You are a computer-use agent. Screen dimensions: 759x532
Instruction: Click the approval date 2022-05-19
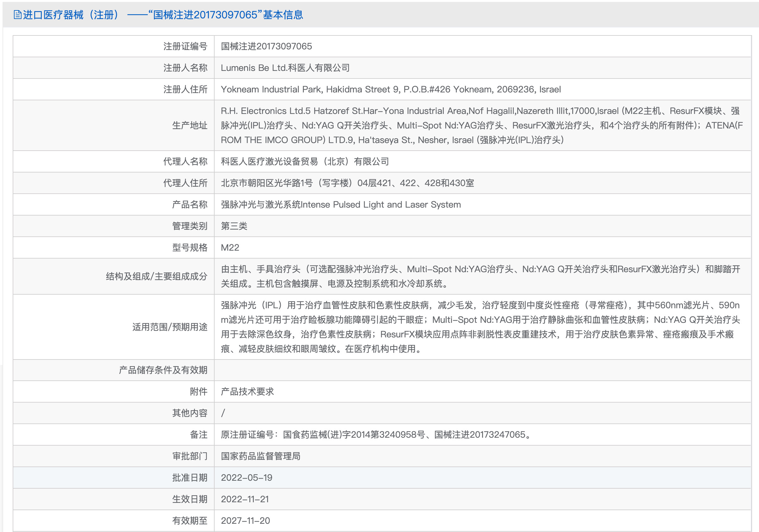(246, 478)
